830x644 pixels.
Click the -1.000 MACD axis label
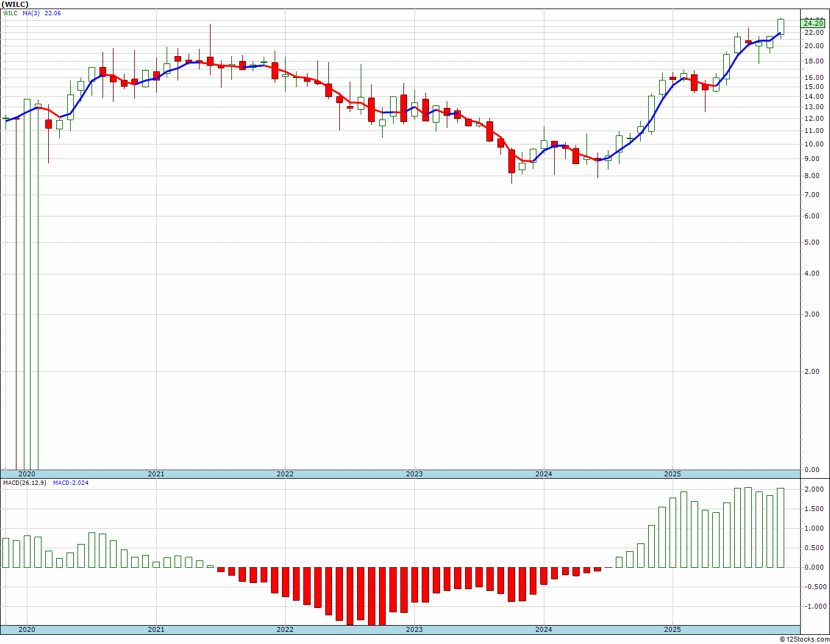click(815, 606)
